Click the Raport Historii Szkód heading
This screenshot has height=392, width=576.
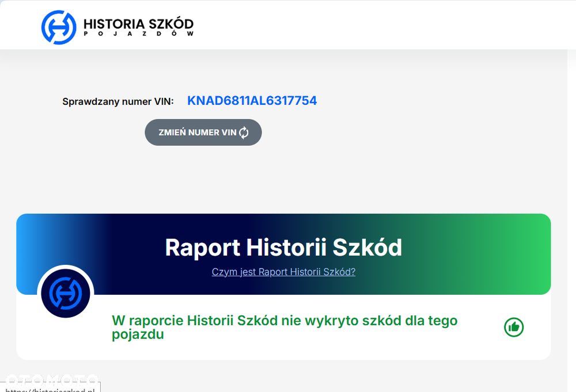pyautogui.click(x=283, y=247)
